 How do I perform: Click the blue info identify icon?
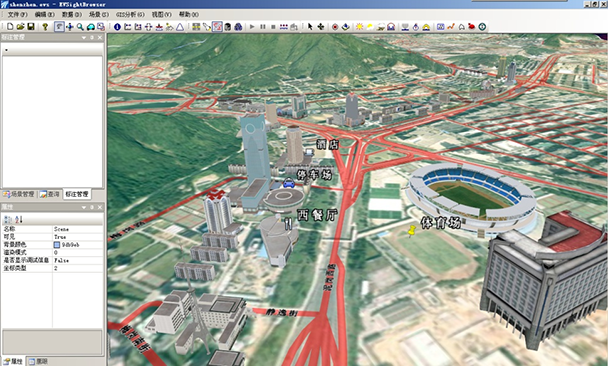(117, 26)
